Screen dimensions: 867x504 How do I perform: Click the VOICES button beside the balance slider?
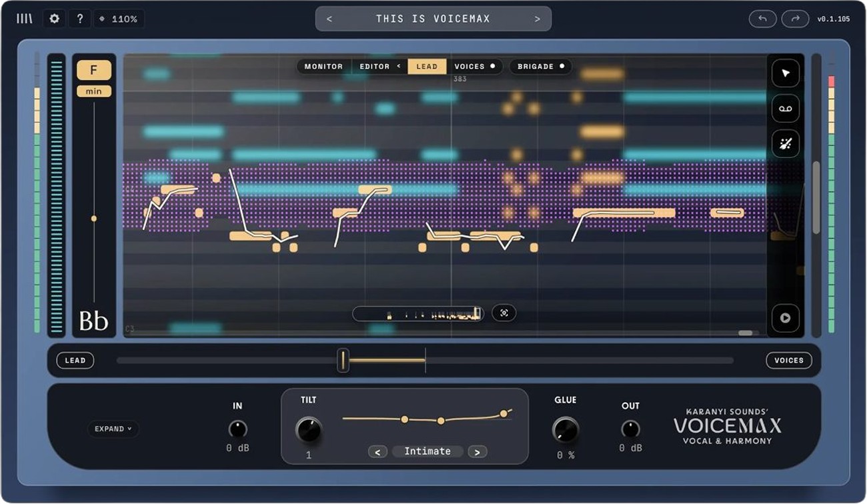point(789,361)
